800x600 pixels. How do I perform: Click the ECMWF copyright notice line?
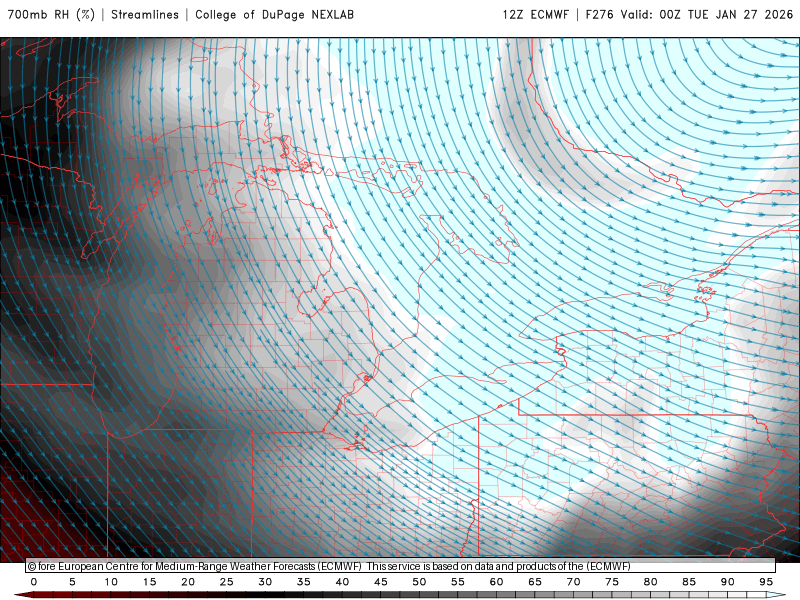click(329, 566)
